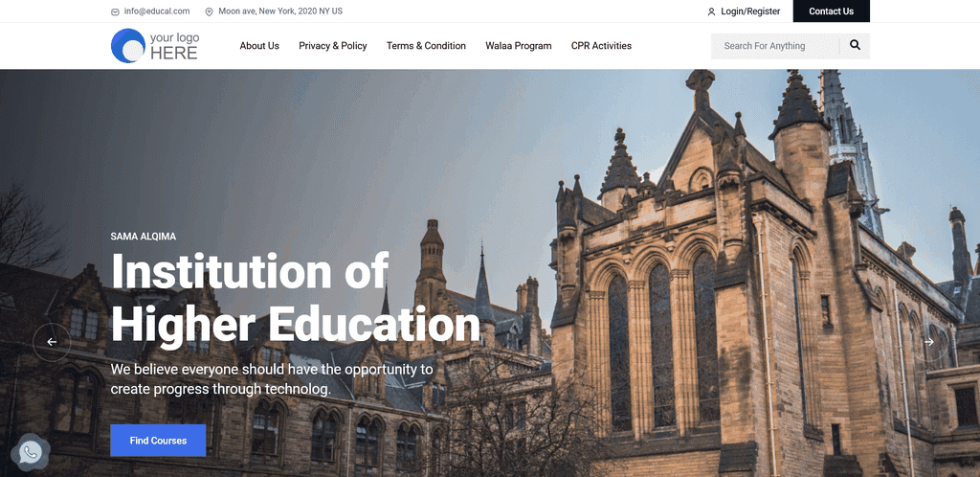
Task: Click the user profile icon near Login
Action: pos(711,11)
